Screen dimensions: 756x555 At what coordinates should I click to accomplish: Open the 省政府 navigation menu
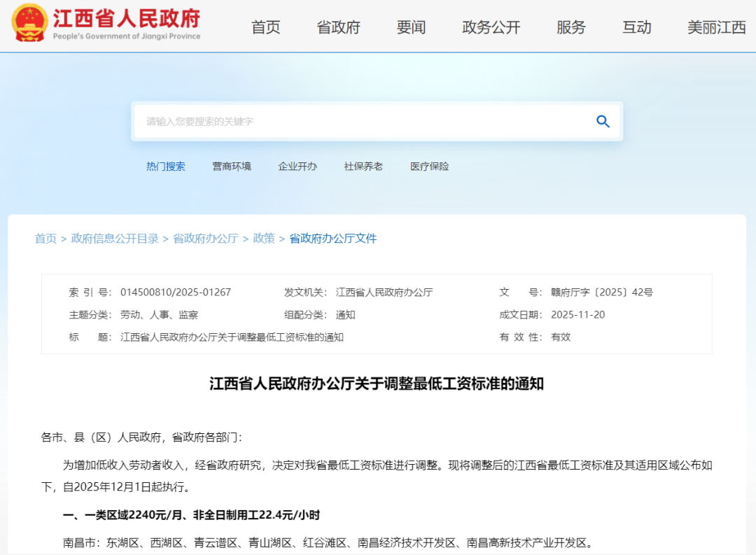click(338, 27)
